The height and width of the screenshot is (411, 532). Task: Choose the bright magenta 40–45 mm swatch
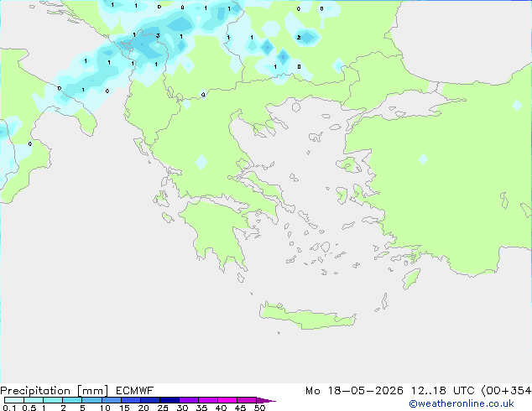(x=227, y=400)
